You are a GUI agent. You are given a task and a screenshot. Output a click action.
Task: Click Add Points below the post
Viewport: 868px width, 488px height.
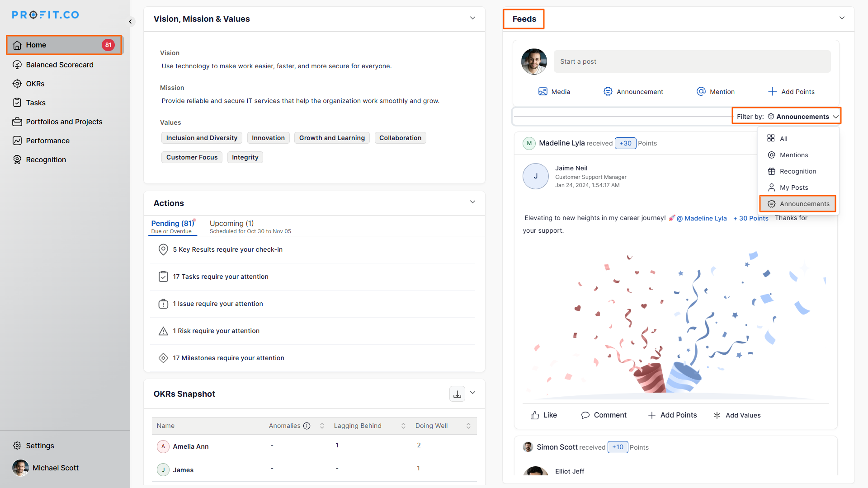[673, 415]
